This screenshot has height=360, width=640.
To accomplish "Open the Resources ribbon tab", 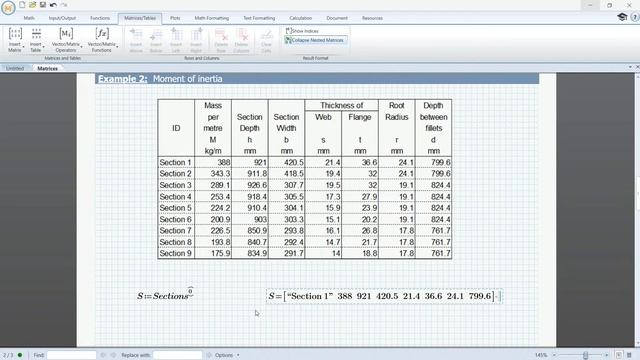I will (x=372, y=18).
